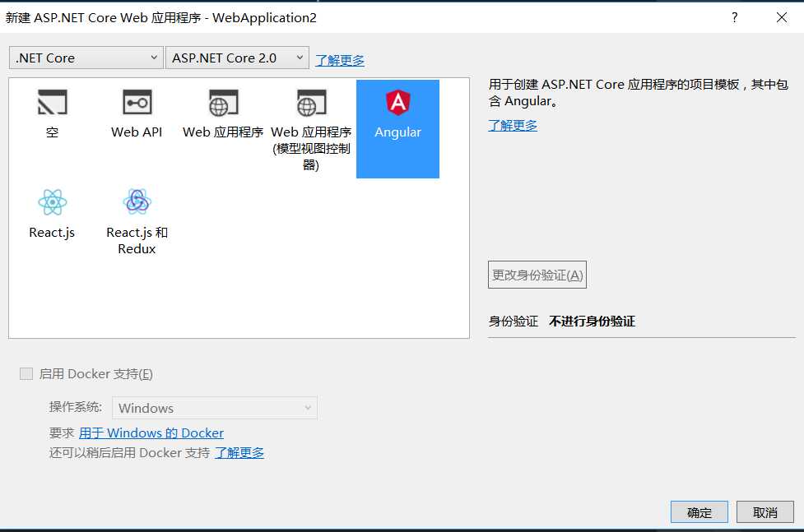
Task: Click the 更改身份验证 button
Action: pos(537,275)
